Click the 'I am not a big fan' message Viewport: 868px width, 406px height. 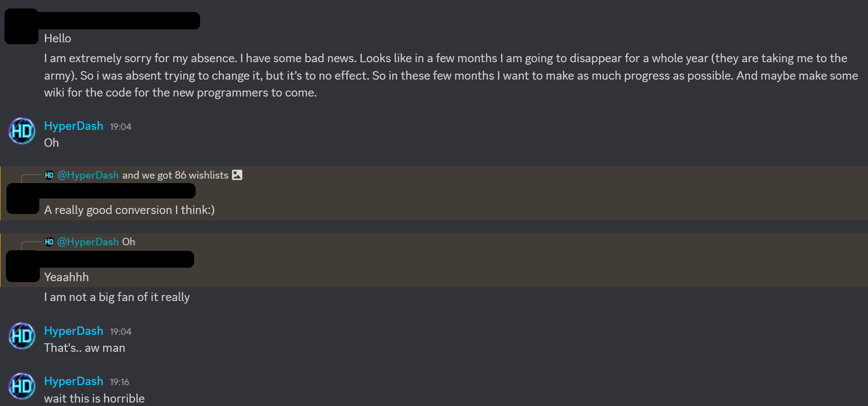tap(117, 297)
